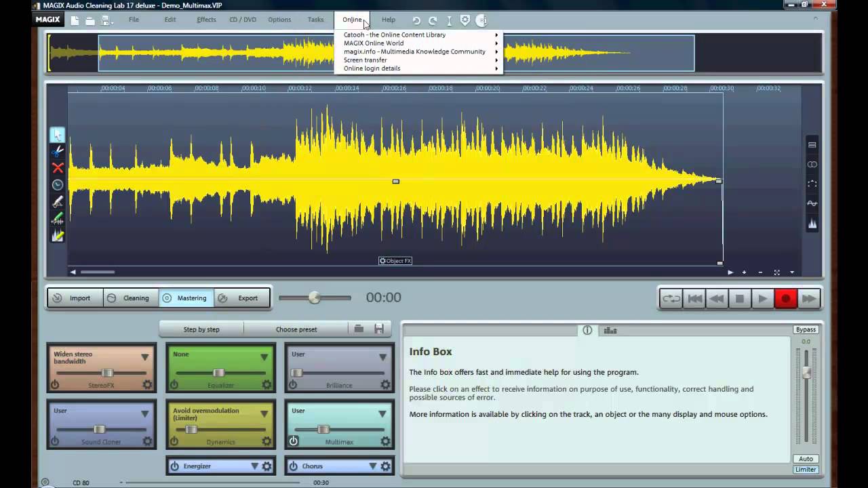Screen dimensions: 868x488
Task: Enable the Chorus effect
Action: 293,466
